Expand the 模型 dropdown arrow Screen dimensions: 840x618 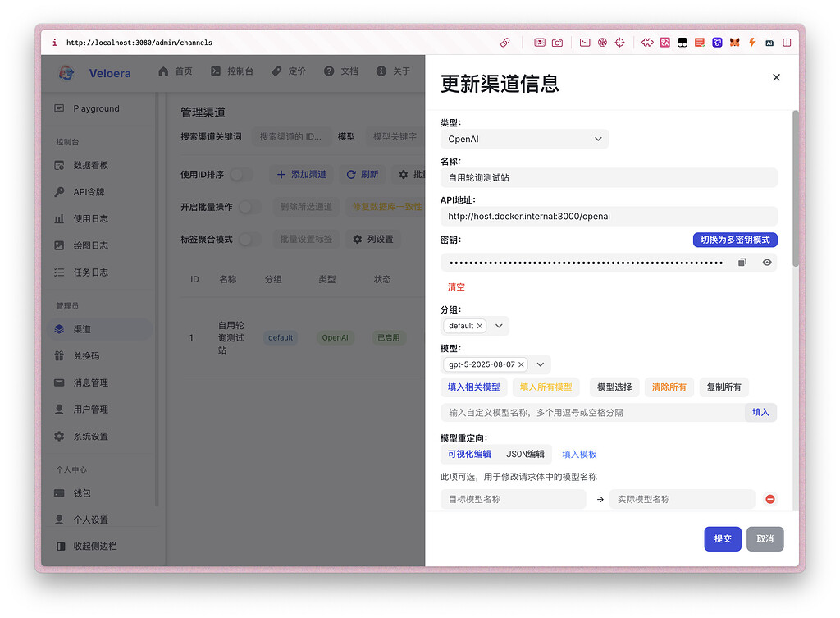[x=541, y=364]
